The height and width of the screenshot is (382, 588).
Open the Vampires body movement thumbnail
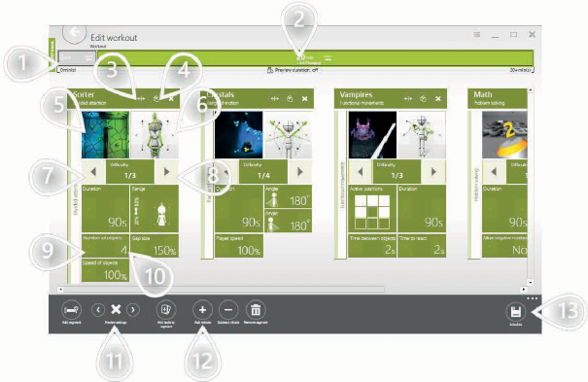coord(422,134)
